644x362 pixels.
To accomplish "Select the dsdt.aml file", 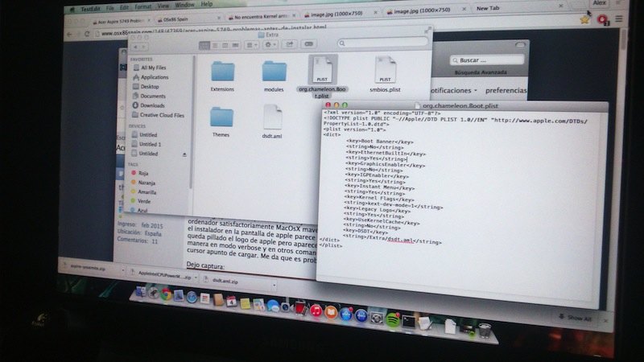I will pyautogui.click(x=272, y=121).
